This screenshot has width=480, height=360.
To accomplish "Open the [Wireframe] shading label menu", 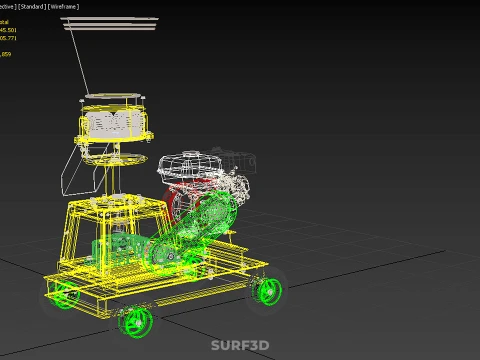I will pos(63,7).
